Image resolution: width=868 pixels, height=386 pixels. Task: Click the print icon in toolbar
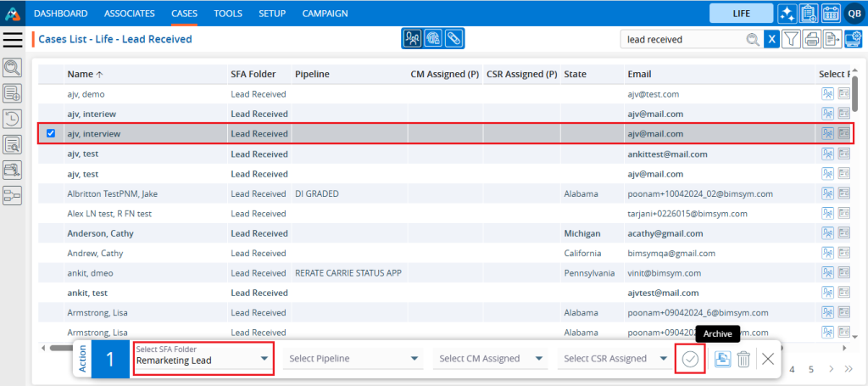pyautogui.click(x=812, y=39)
